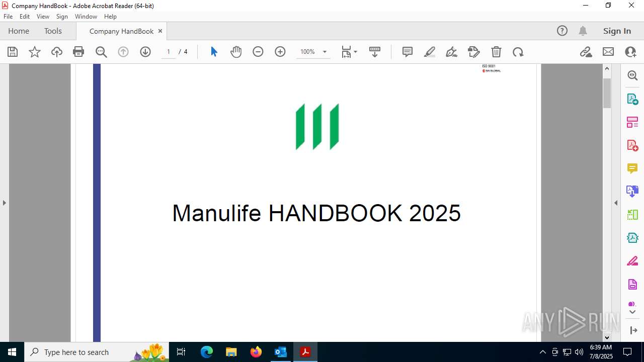Open the Edit menu

25,16
